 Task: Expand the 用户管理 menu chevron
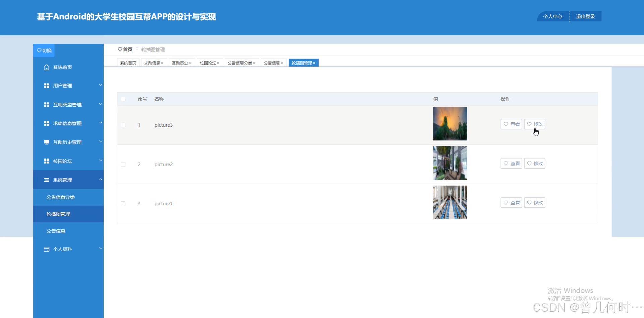pos(100,85)
